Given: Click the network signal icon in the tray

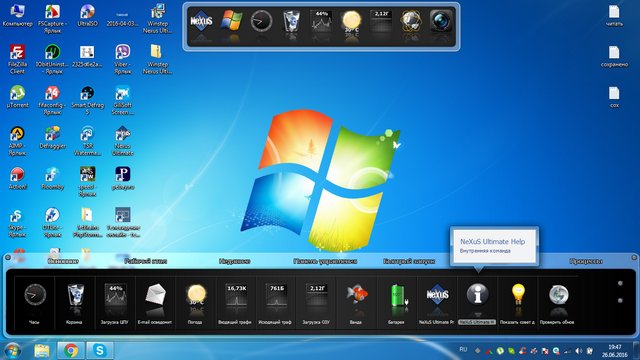Looking at the screenshot, I should pos(568,351).
